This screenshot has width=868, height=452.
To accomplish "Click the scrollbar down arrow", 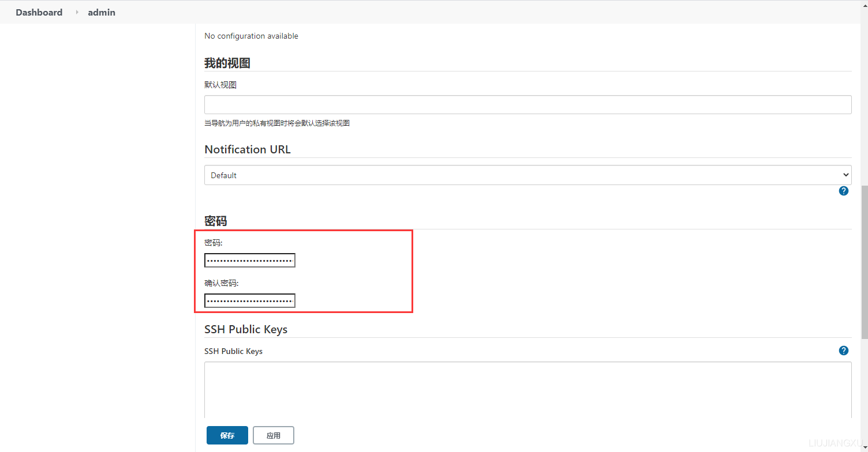I will [x=863, y=447].
